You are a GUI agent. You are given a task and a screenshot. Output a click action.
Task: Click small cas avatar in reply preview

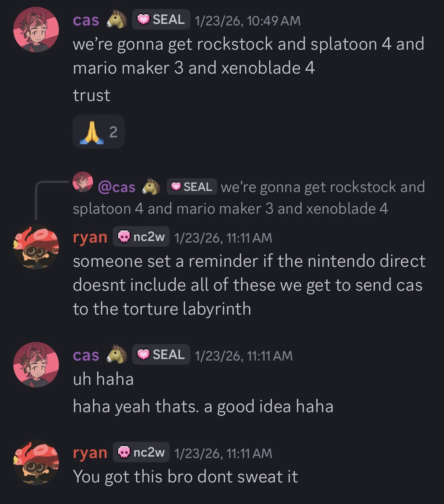click(x=83, y=182)
